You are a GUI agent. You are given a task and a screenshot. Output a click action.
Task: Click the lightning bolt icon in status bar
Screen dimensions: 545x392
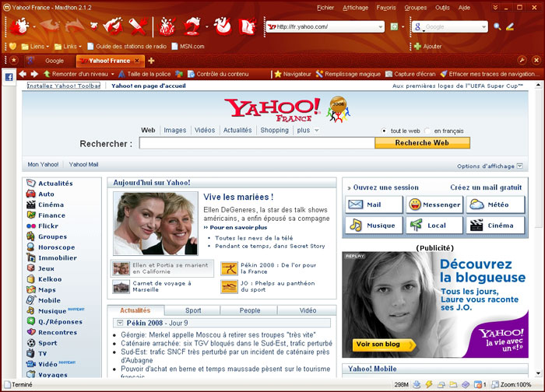(429, 384)
